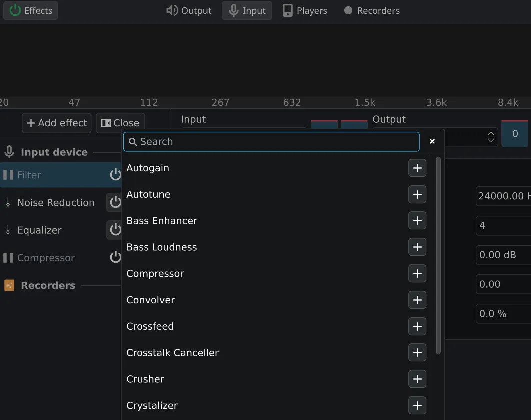This screenshot has width=531, height=420.
Task: Open the Recorders tab
Action: [x=372, y=10]
